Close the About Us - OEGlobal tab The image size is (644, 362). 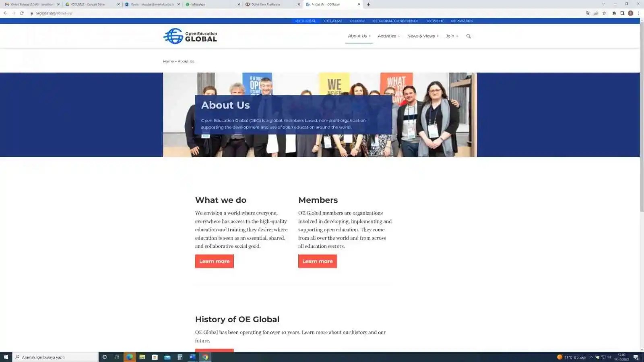[x=359, y=4]
